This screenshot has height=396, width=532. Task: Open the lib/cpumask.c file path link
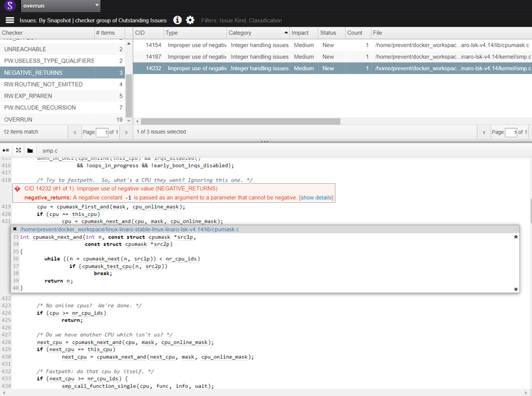tap(129, 229)
